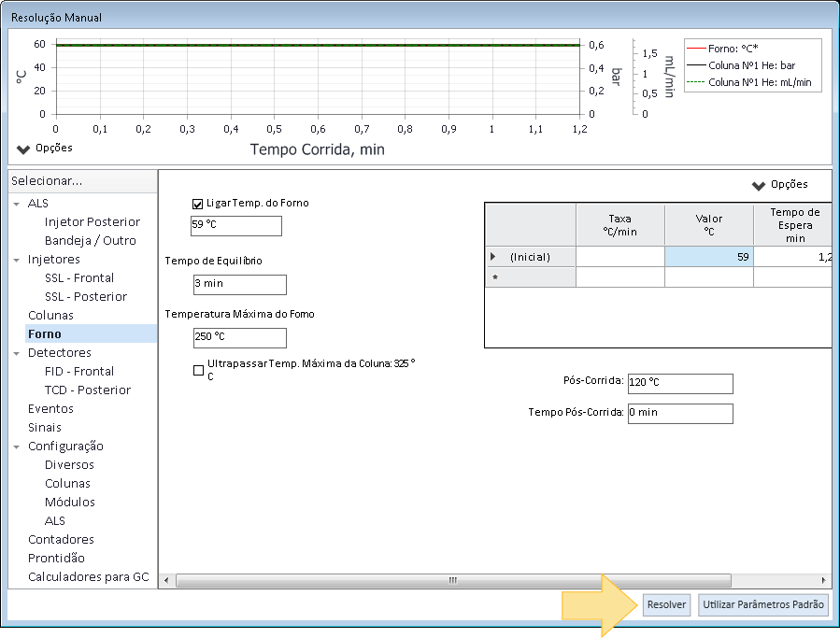Click the Selecionar... header
This screenshot has width=840, height=638.
pyautogui.click(x=82, y=181)
